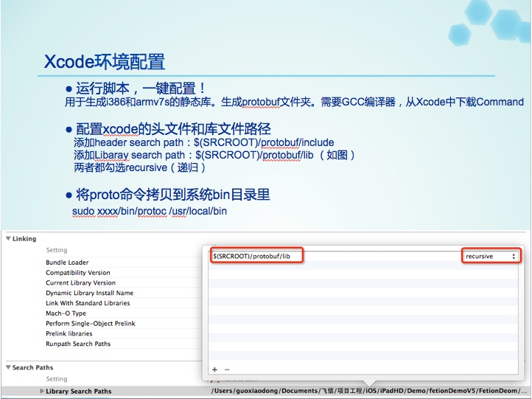Click the Search Paths section header

click(32, 367)
